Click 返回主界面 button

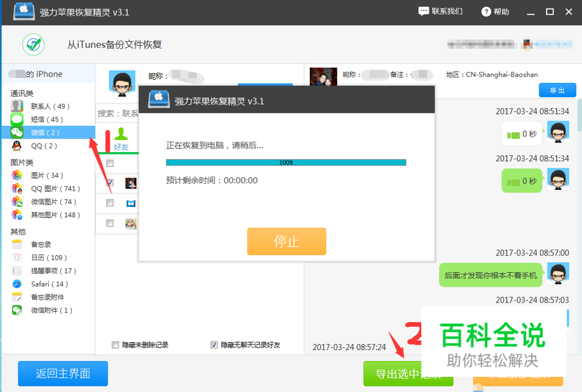coord(63,374)
